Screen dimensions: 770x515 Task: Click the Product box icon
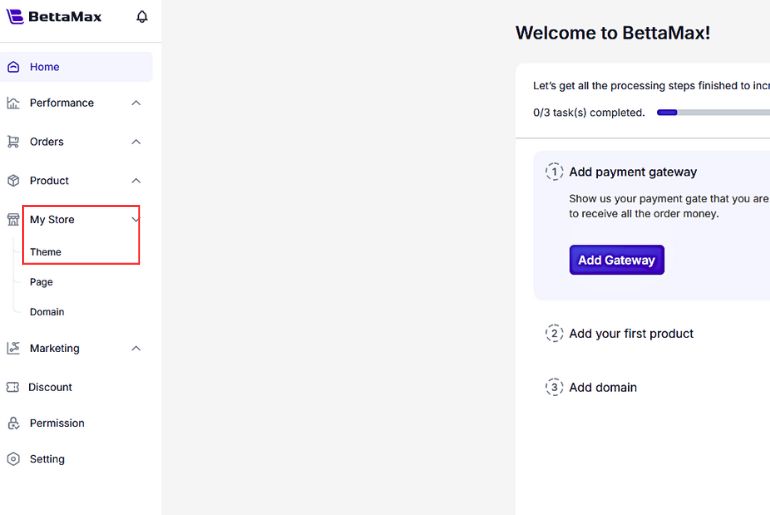coord(13,181)
